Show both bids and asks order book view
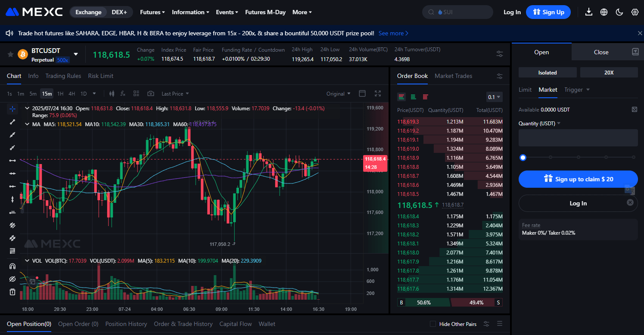This screenshot has height=335, width=644. pos(401,97)
